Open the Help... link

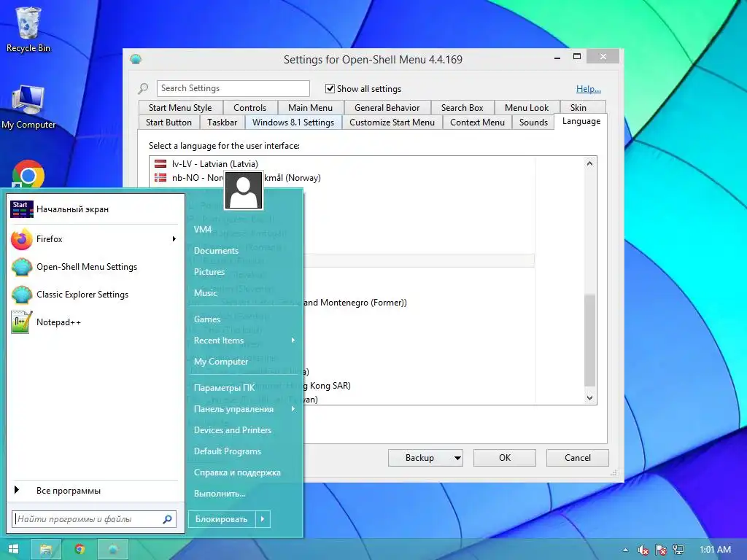[x=589, y=88]
